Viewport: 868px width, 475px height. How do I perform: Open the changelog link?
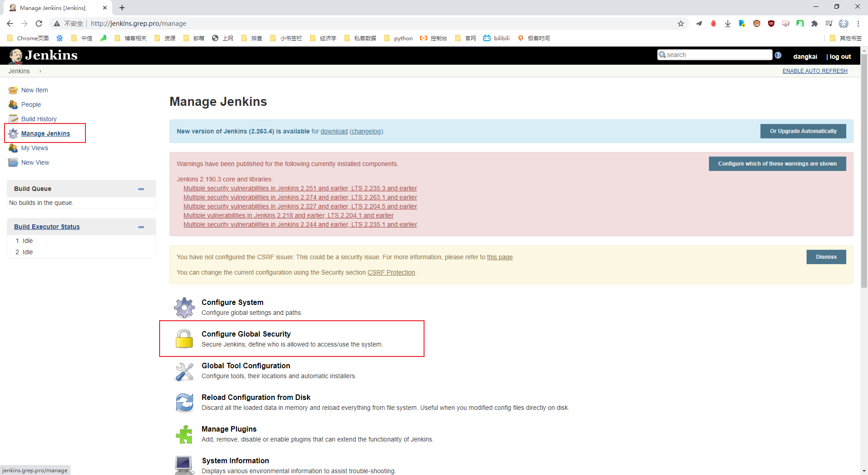click(x=366, y=131)
